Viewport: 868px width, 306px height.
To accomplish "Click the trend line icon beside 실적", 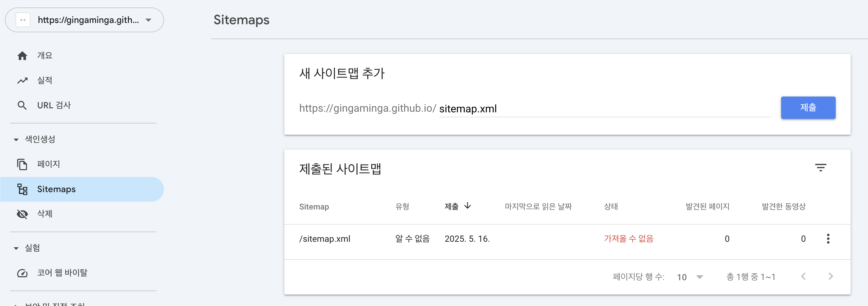I will 22,81.
